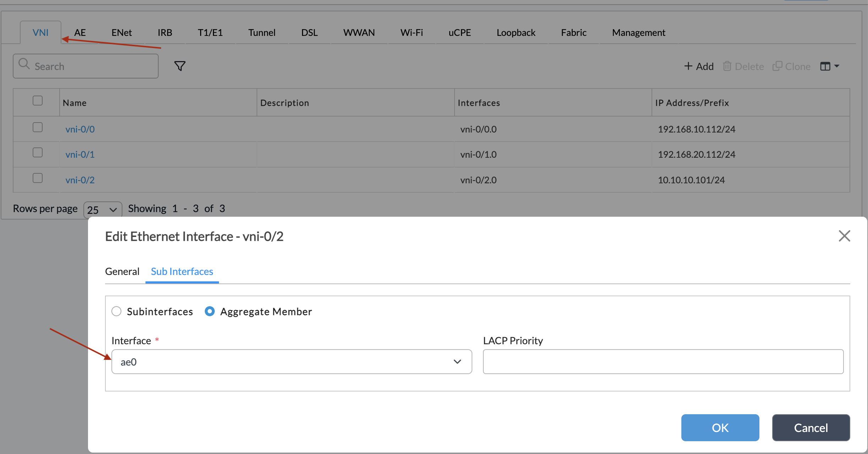This screenshot has width=868, height=454.
Task: Click the filter funnel icon
Action: 180,66
